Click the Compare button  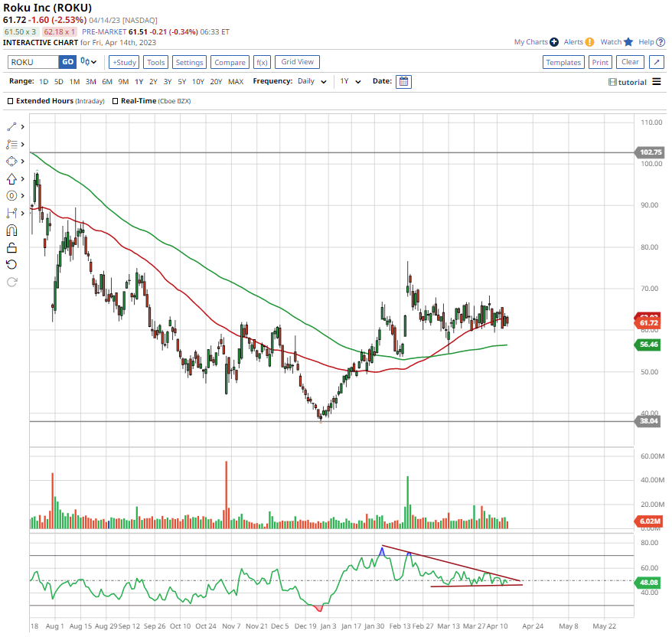click(230, 62)
